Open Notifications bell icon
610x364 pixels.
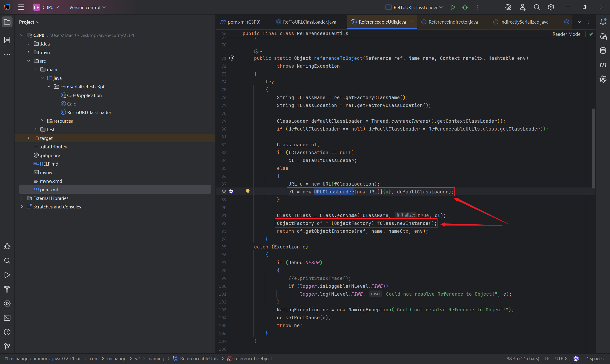point(603,22)
